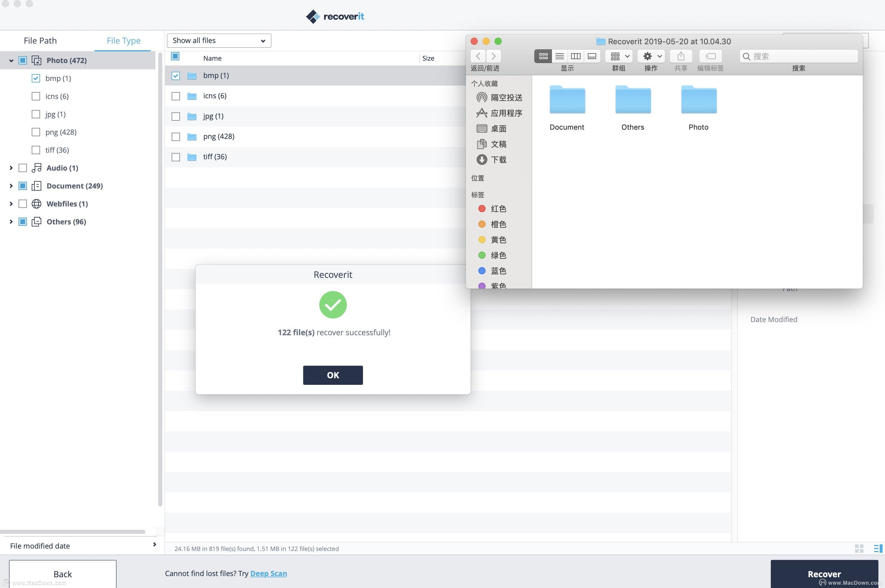Screen dimensions: 885x588
Task: Click the Finder edit tags button
Action: coord(711,56)
